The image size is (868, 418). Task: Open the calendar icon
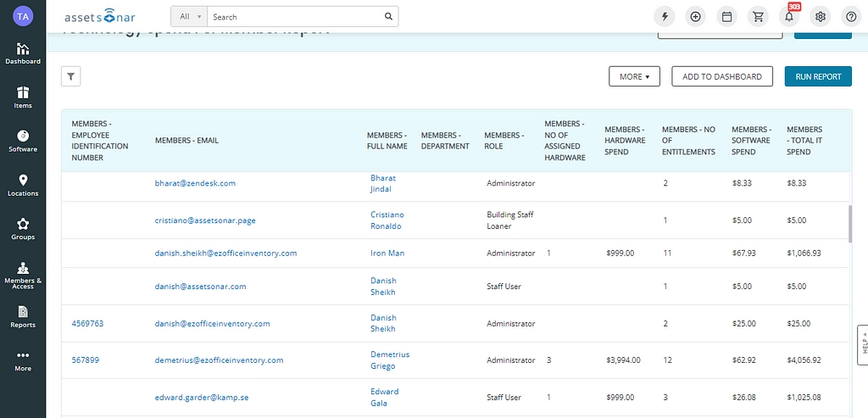pyautogui.click(x=726, y=17)
